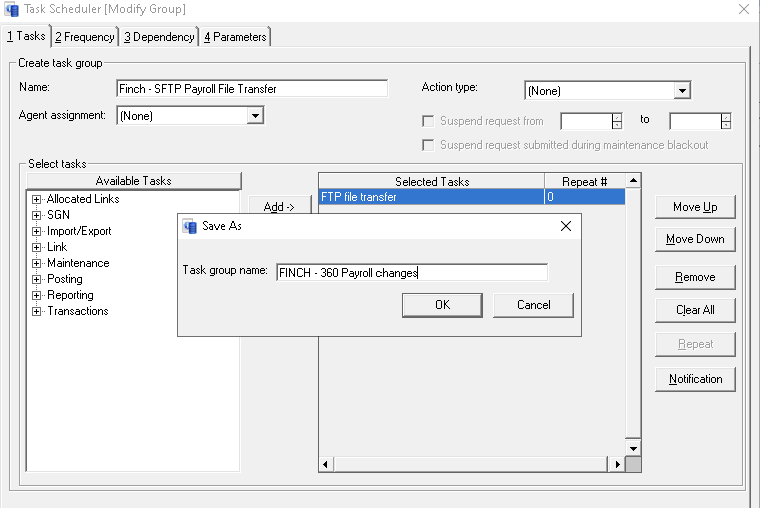Click the Repeat # column header
The height and width of the screenshot is (508, 760).
tap(585, 181)
